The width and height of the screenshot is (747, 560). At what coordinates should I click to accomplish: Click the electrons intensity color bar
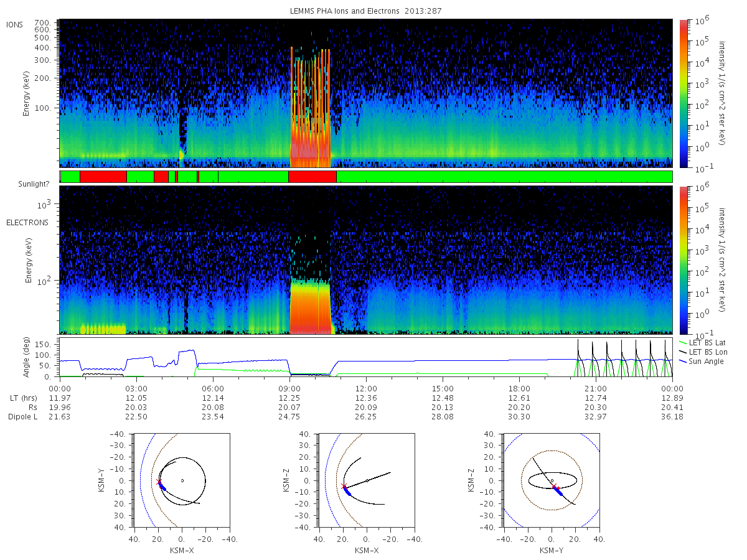pos(684,260)
